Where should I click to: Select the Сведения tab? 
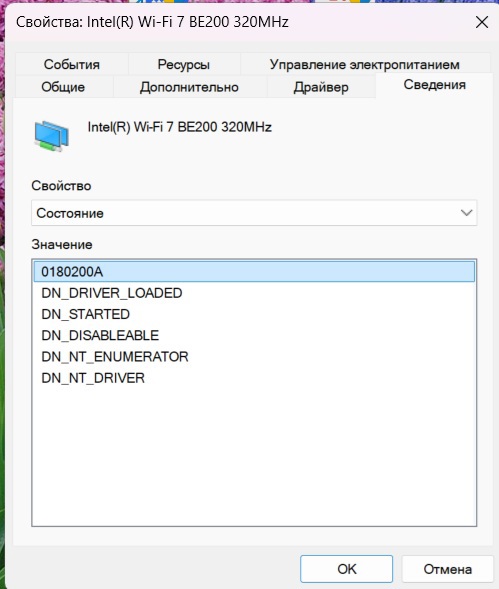[x=434, y=85]
